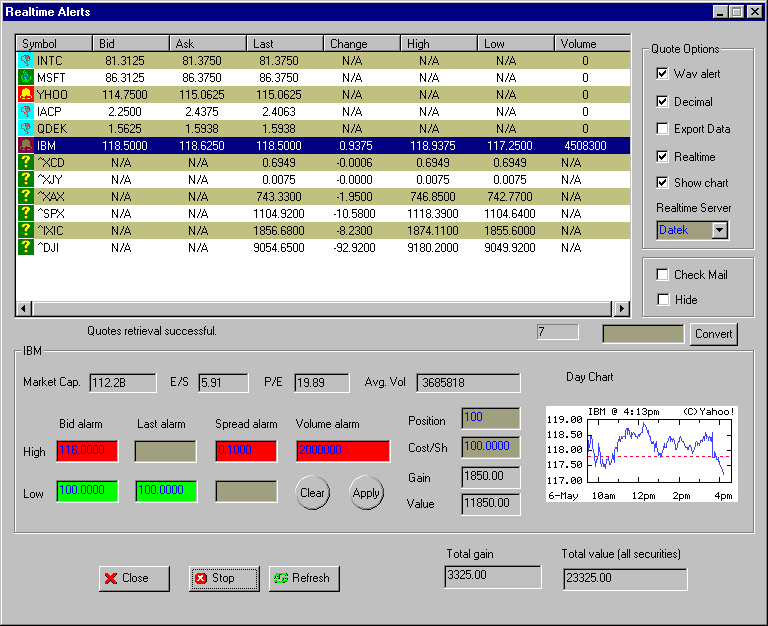
Task: Enable the Check Mail checkbox
Action: pos(662,275)
